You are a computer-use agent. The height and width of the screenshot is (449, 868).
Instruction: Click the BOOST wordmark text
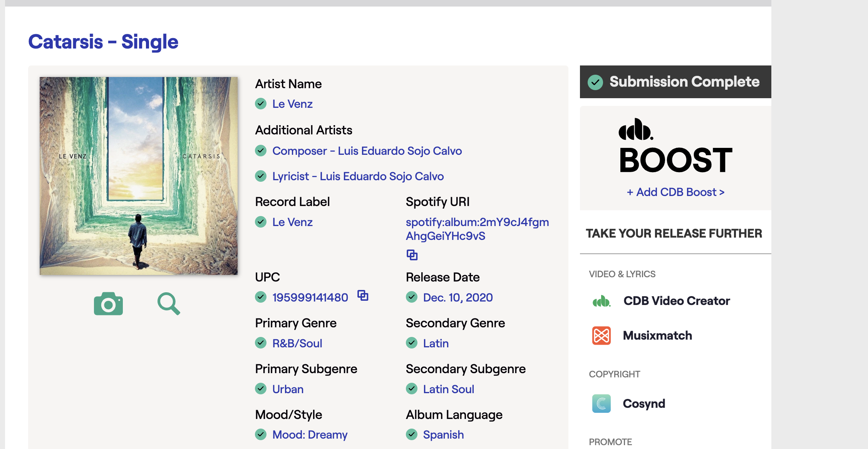coord(676,160)
